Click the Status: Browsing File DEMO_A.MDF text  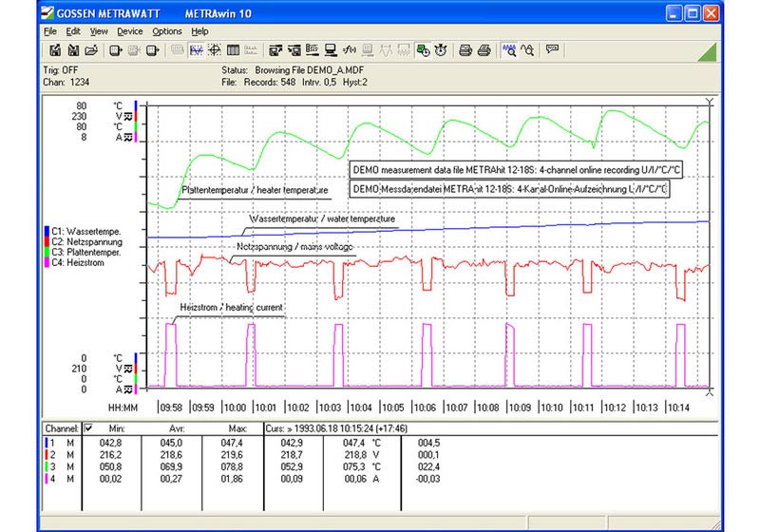293,70
